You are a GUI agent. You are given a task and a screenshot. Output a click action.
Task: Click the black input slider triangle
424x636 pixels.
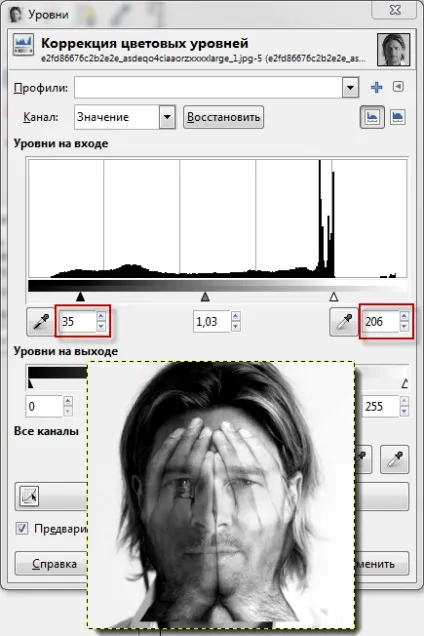click(80, 297)
